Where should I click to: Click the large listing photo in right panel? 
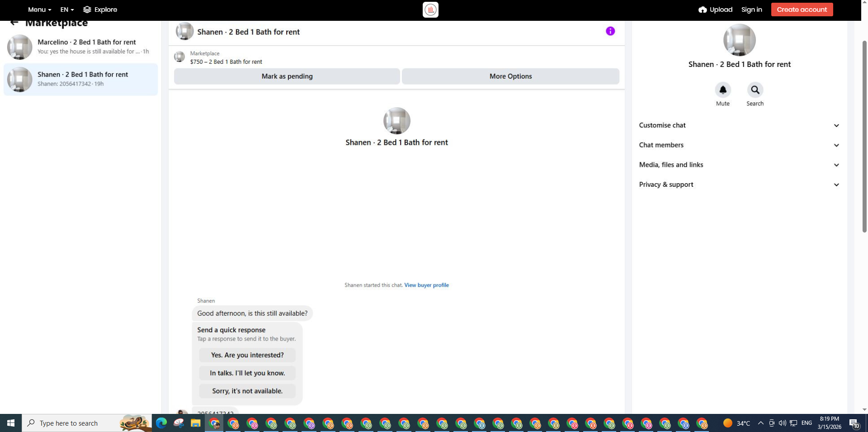(740, 40)
